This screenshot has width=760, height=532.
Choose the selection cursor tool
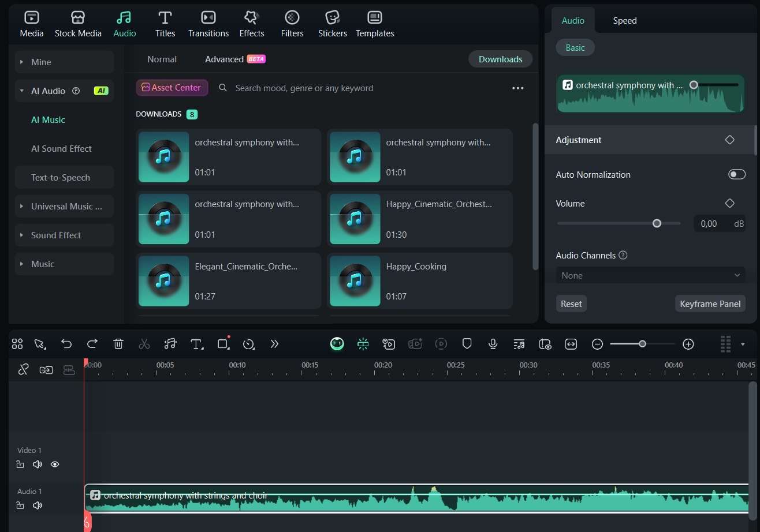coord(40,344)
